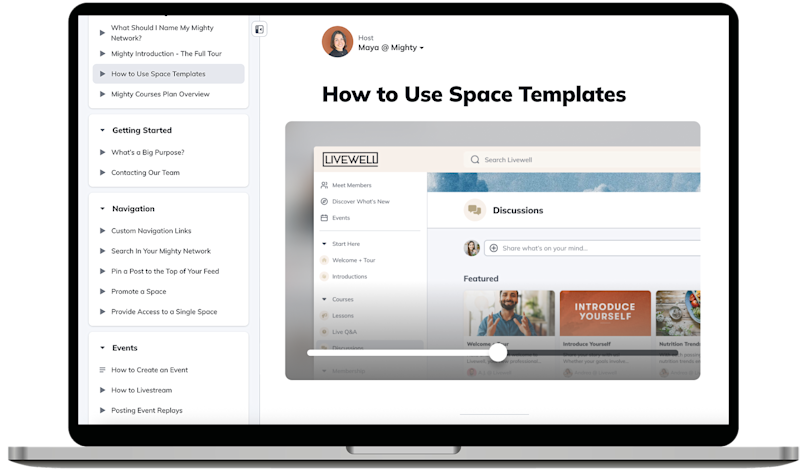
Task: Click the video play icon beside 'How to Livestream'
Action: pyautogui.click(x=102, y=390)
